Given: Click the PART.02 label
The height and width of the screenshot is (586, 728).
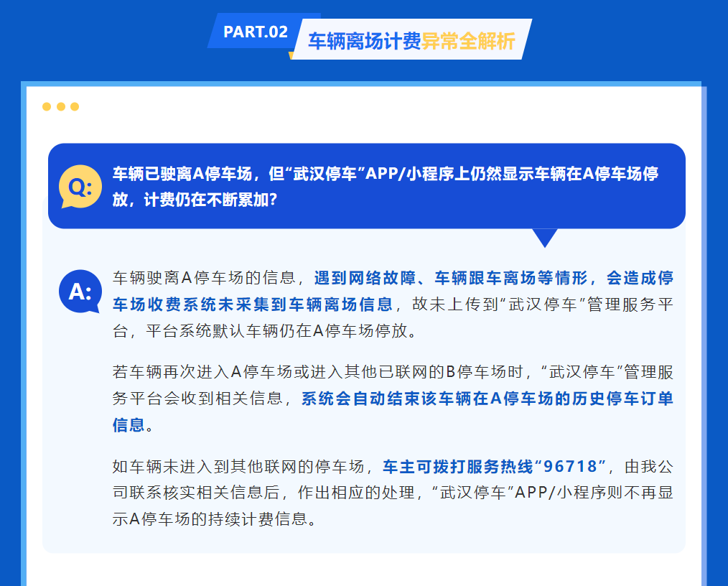Looking at the screenshot, I should (x=256, y=32).
